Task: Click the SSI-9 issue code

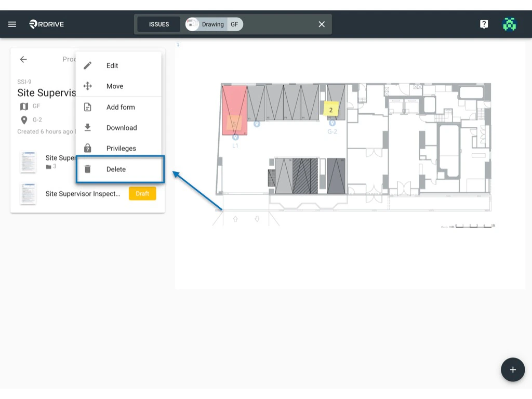Action: 24,82
